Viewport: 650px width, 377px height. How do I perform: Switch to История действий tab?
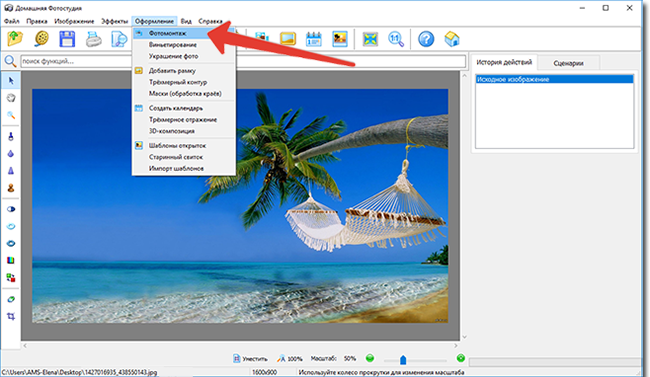coord(504,63)
